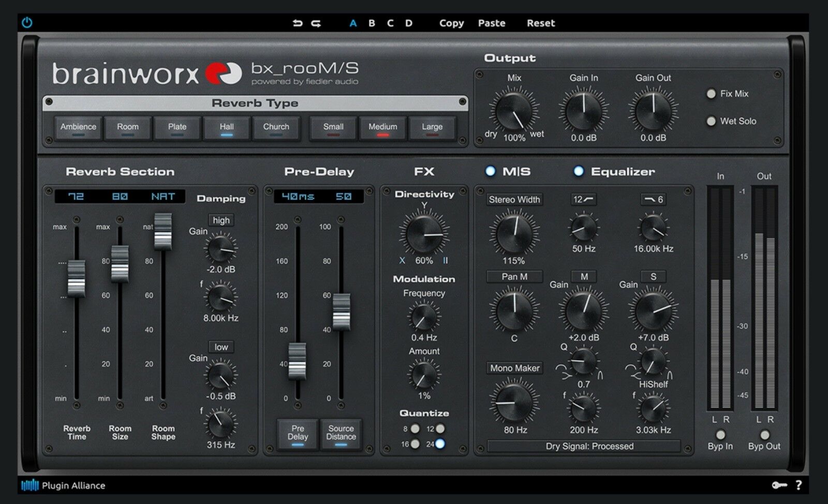Click the Room Size fader handle
Viewport: 828px width, 504px height.
pyautogui.click(x=120, y=264)
